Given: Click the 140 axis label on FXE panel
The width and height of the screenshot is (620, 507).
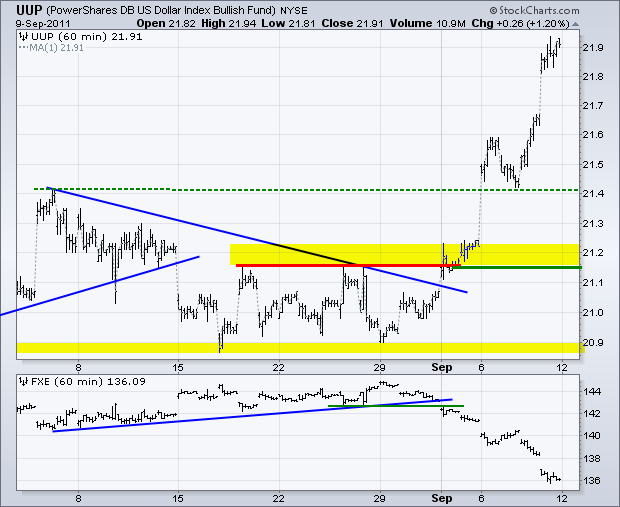Looking at the screenshot, I should coord(592,436).
